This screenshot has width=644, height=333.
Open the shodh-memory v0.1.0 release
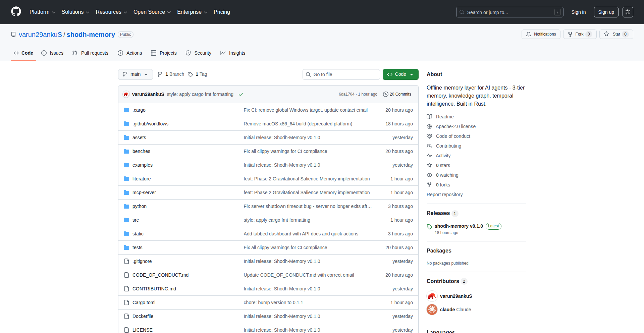[459, 226]
